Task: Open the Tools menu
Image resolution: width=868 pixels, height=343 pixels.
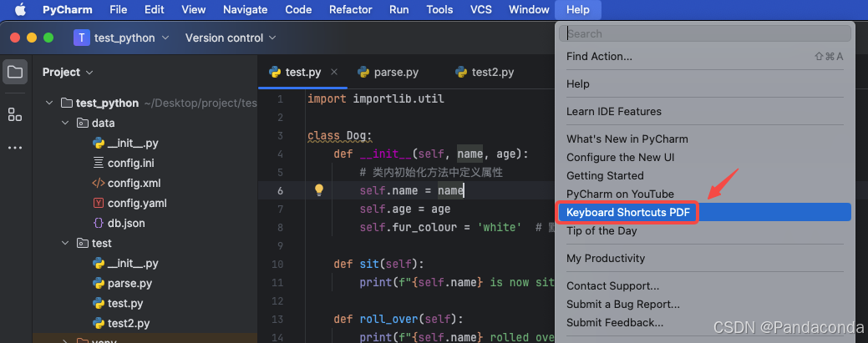Action: coord(439,9)
